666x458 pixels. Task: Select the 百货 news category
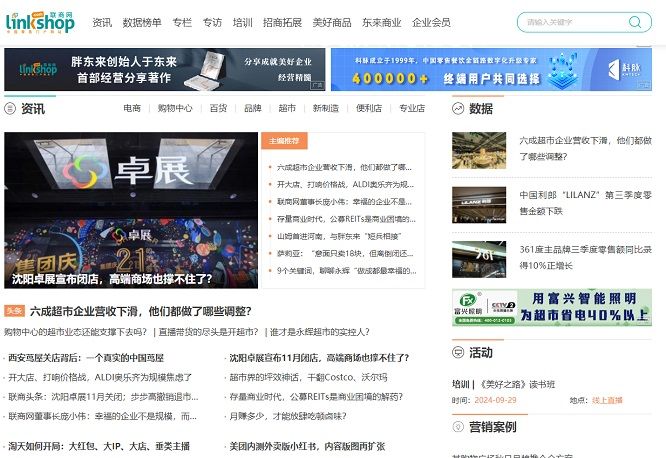point(218,108)
